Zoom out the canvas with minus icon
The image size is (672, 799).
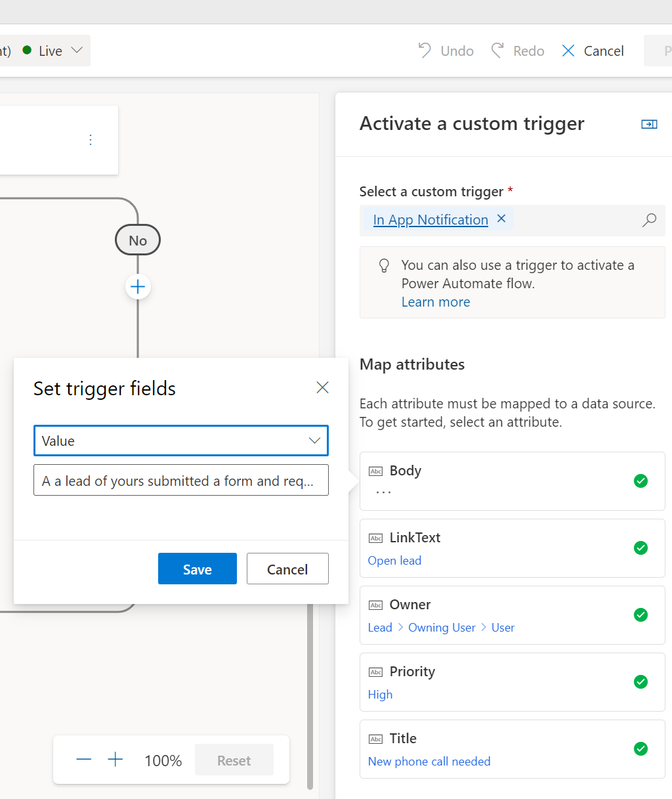click(84, 760)
